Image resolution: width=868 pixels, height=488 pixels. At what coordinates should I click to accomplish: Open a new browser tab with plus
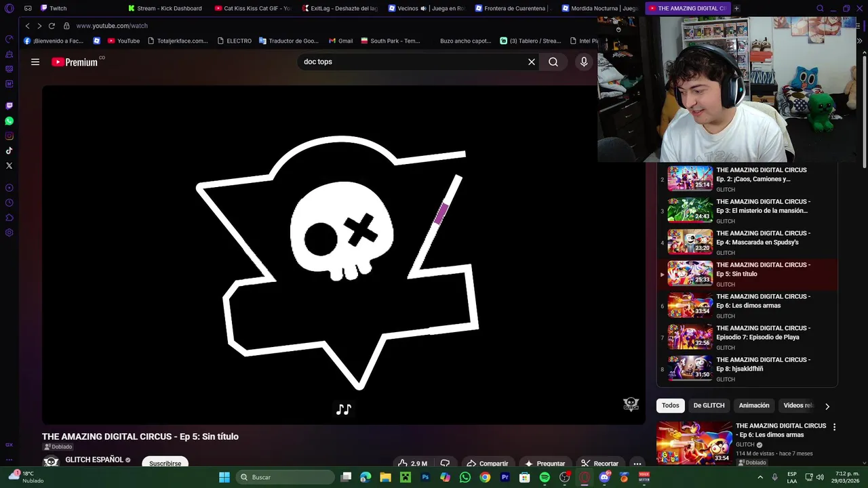[736, 8]
